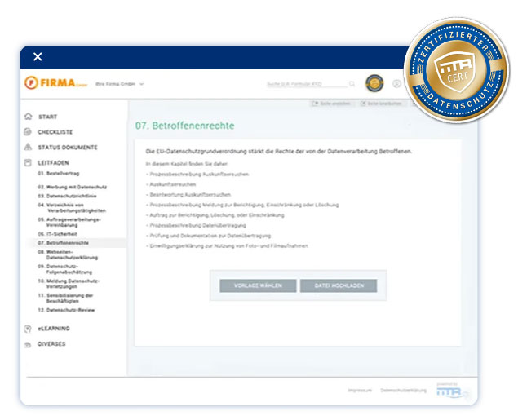
Task: Open CHECKLISTE in the sidebar
Action: coord(55,132)
